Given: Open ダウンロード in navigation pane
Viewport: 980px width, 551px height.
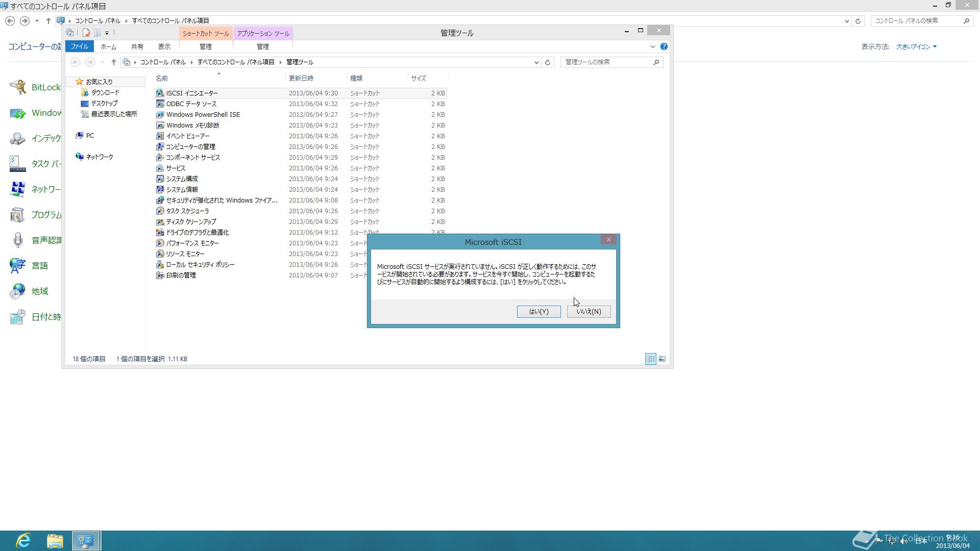Looking at the screenshot, I should coord(105,92).
